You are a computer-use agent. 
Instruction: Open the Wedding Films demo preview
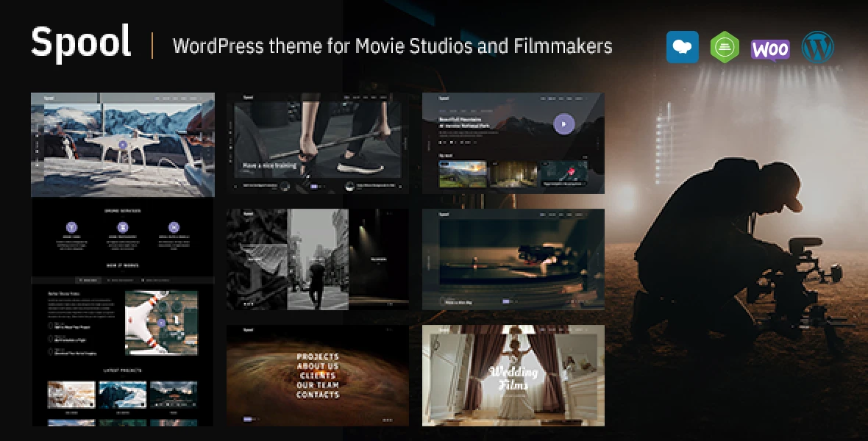point(513,376)
